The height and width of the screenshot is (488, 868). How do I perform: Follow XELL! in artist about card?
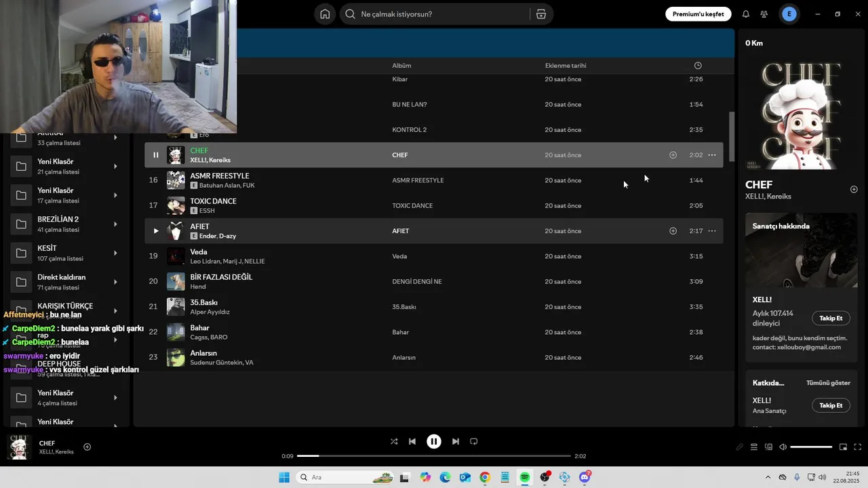[831, 319]
